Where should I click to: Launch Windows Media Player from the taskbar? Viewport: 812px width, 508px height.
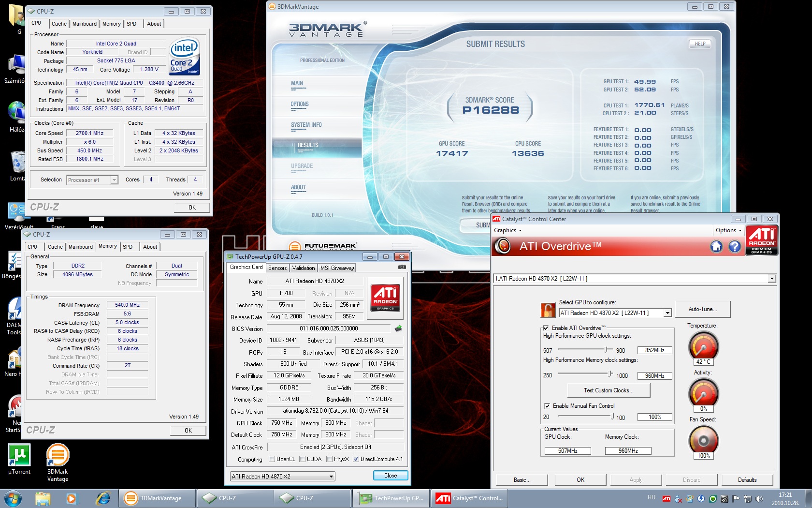(72, 498)
